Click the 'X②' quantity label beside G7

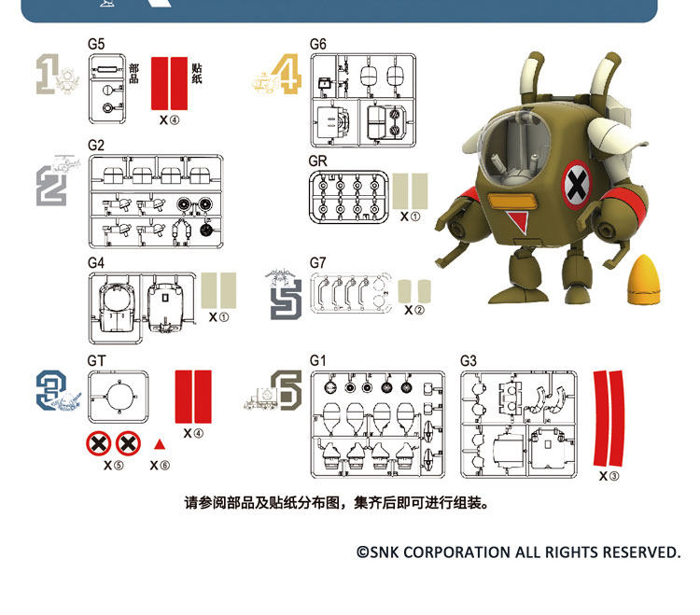tap(414, 310)
